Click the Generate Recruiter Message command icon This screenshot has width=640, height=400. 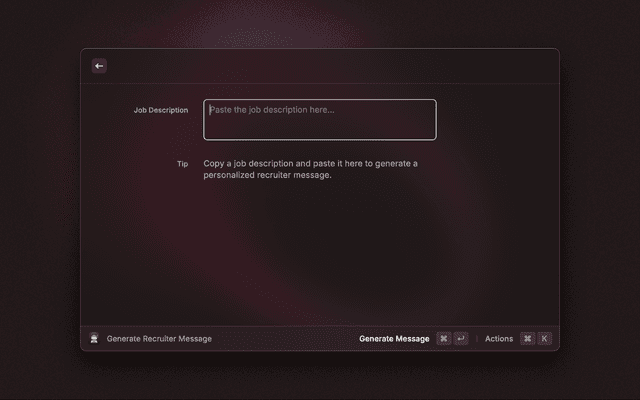click(94, 339)
